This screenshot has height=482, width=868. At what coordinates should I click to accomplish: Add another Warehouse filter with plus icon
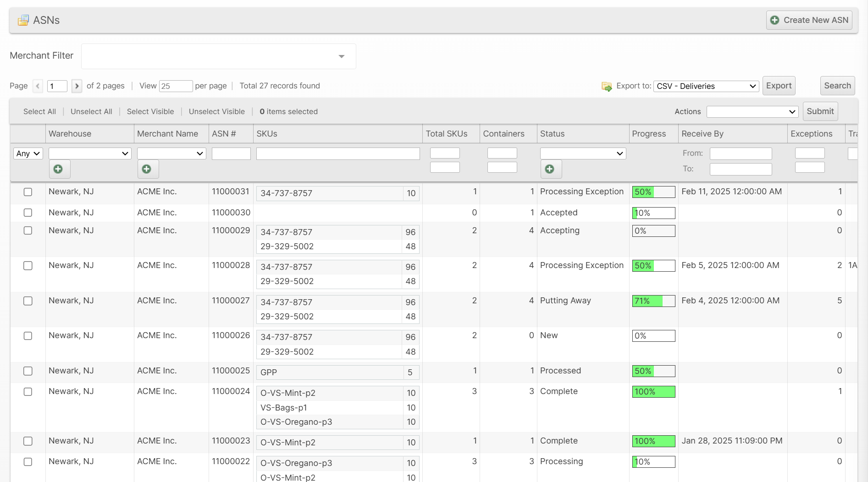click(x=59, y=169)
